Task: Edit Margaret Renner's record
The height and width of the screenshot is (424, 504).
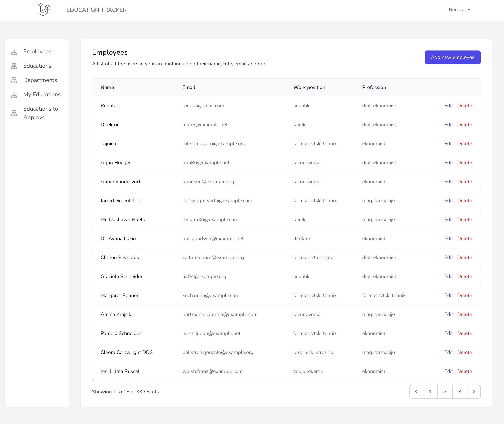Action: pos(448,295)
